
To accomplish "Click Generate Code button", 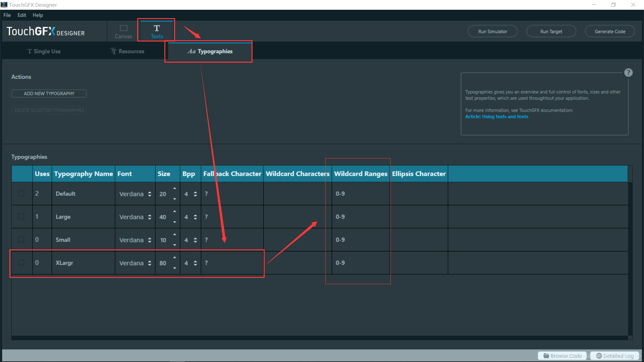I will tap(609, 31).
